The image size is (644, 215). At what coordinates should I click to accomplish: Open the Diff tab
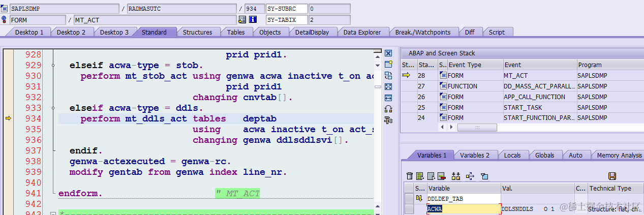click(x=470, y=32)
